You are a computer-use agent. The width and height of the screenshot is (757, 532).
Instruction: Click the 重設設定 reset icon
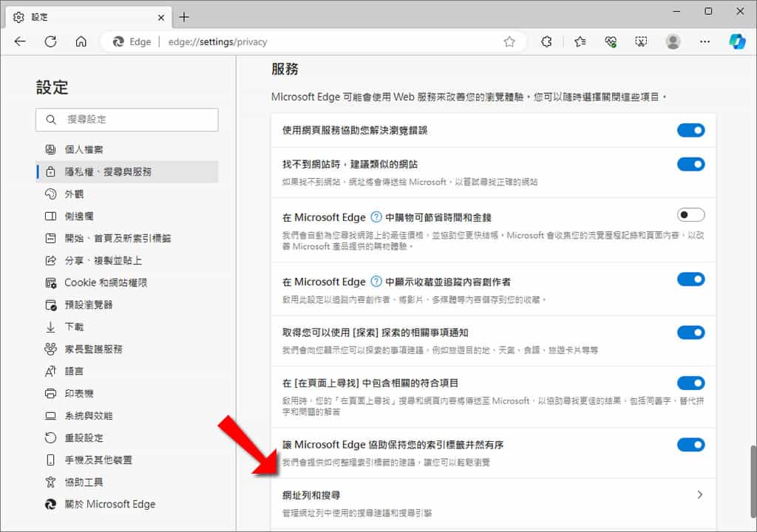click(50, 438)
